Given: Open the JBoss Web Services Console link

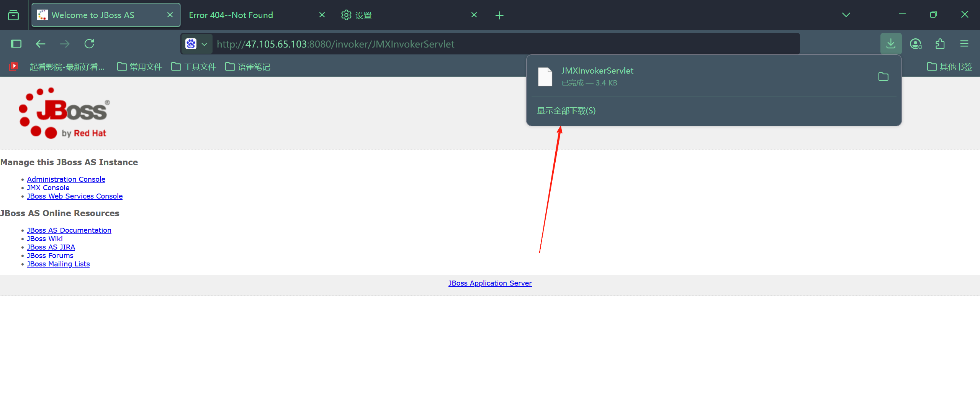Looking at the screenshot, I should click(x=75, y=196).
